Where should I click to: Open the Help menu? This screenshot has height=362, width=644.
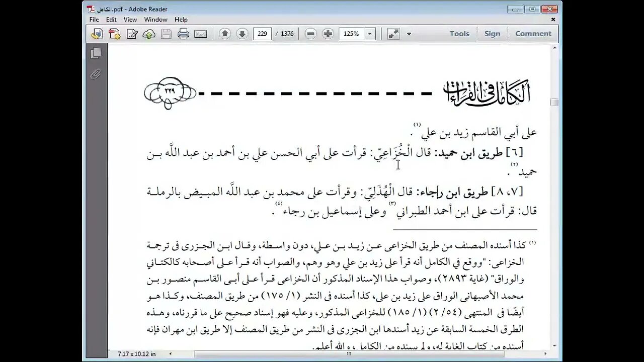181,20
